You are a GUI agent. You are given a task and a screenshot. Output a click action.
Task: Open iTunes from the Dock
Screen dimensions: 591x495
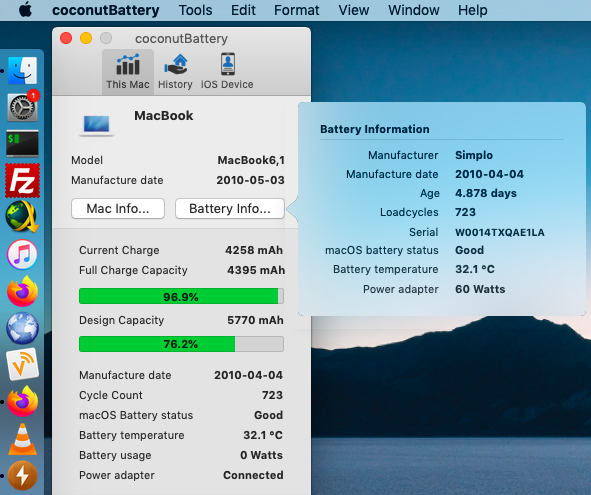[23, 254]
